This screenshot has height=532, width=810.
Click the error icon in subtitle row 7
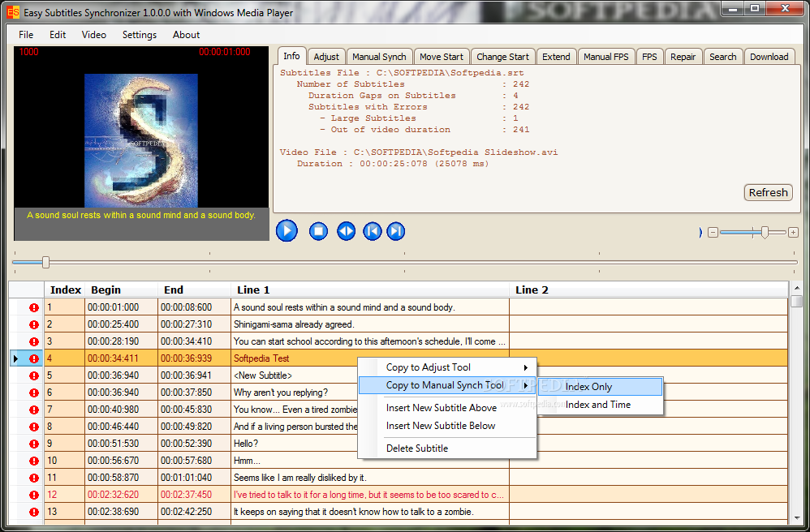pyautogui.click(x=34, y=410)
